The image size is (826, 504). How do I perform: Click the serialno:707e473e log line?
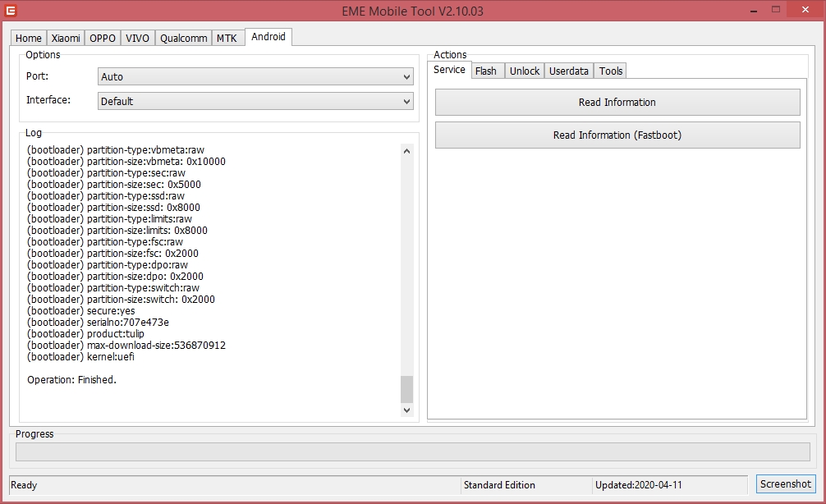[x=98, y=323]
